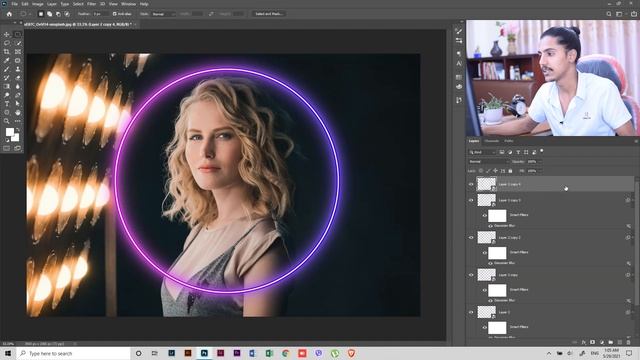Hide the Layer 2 copy 4 layer

[471, 184]
